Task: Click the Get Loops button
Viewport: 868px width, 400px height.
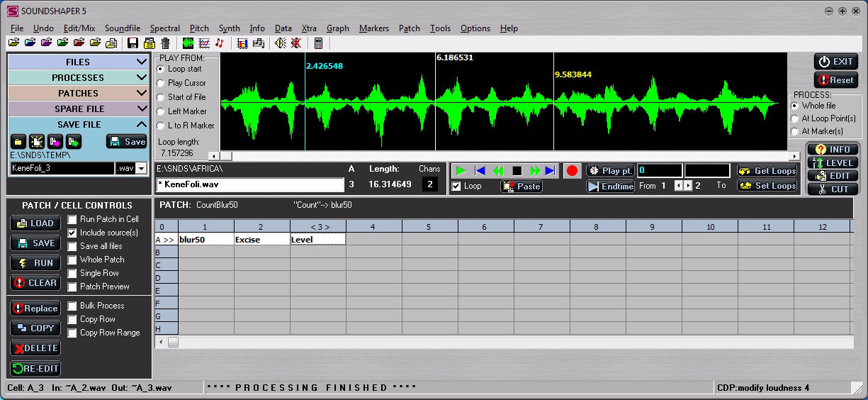Action: 767,171
